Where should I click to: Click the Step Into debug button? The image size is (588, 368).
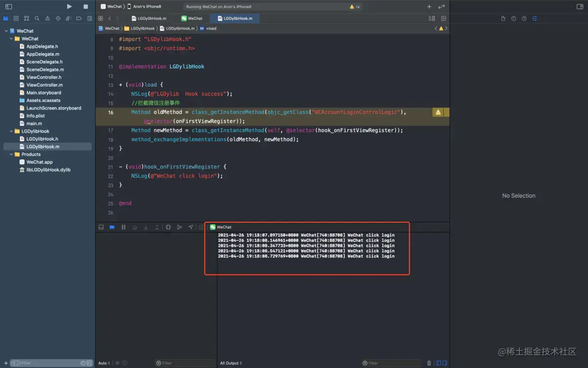point(146,227)
